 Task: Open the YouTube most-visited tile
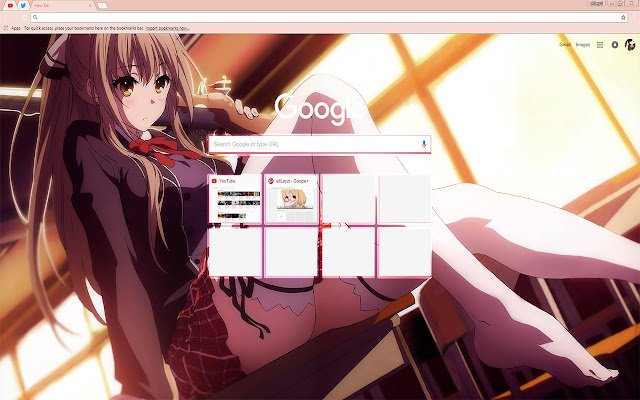pos(235,199)
